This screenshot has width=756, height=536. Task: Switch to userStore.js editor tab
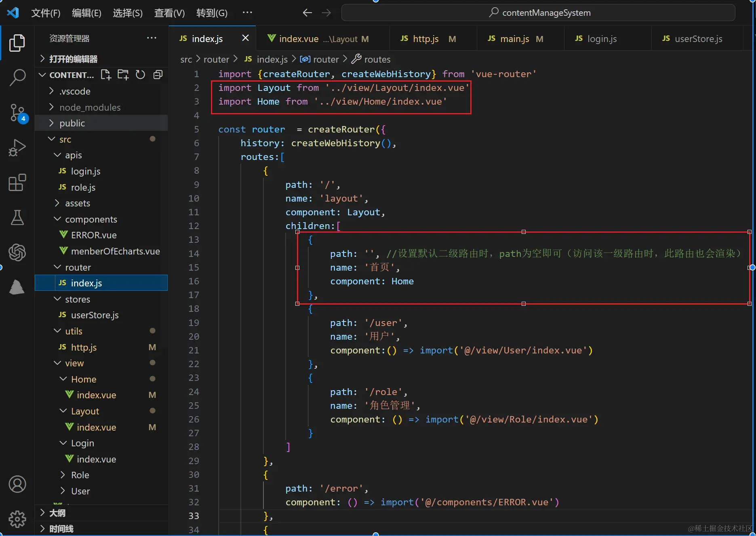coord(698,38)
